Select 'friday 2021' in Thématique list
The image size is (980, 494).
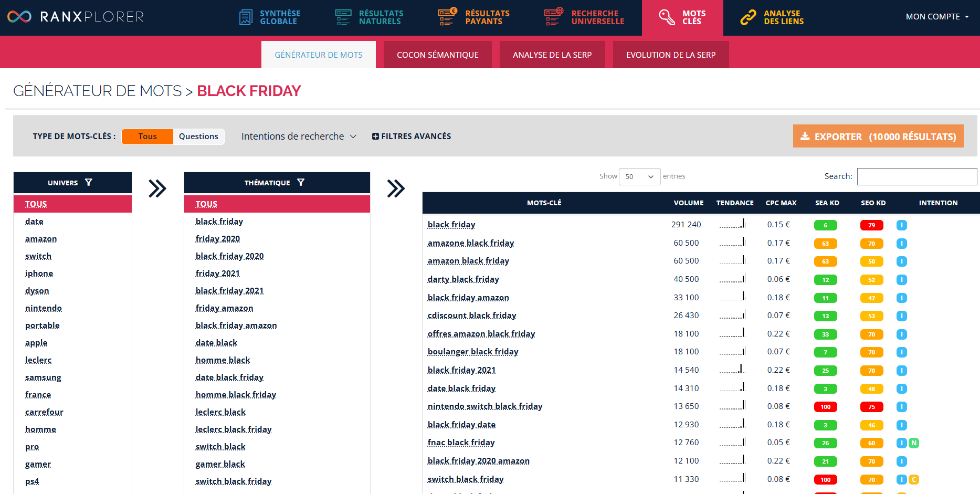coord(218,274)
